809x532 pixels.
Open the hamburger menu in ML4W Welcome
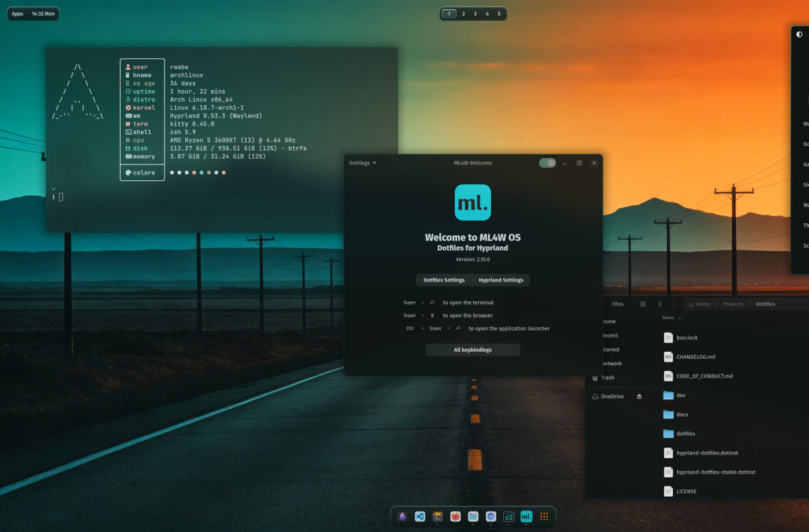pyautogui.click(x=579, y=163)
